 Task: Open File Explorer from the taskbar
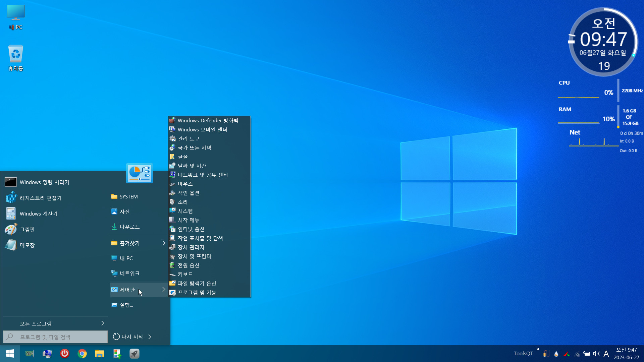[100, 354]
